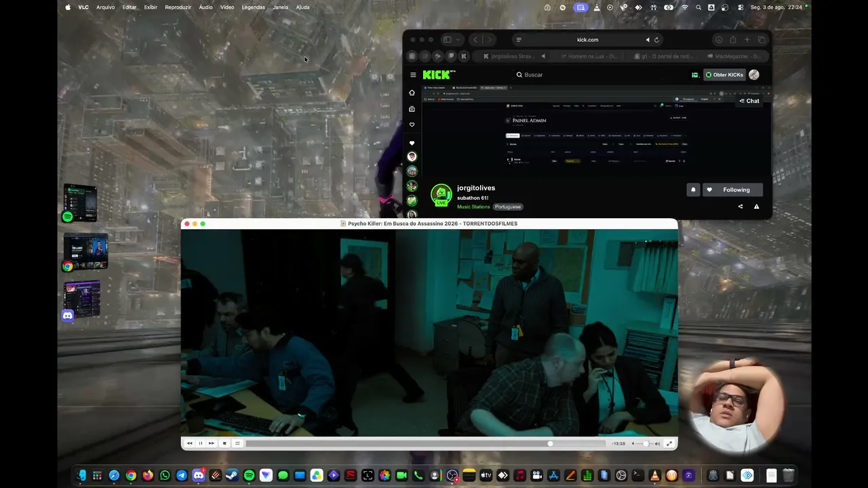This screenshot has width=868, height=488.
Task: Open the Trash in the Dock
Action: 788,476
